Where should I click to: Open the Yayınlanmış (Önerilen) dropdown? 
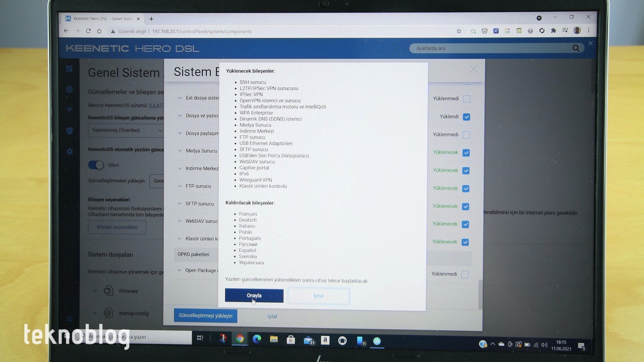tap(127, 130)
